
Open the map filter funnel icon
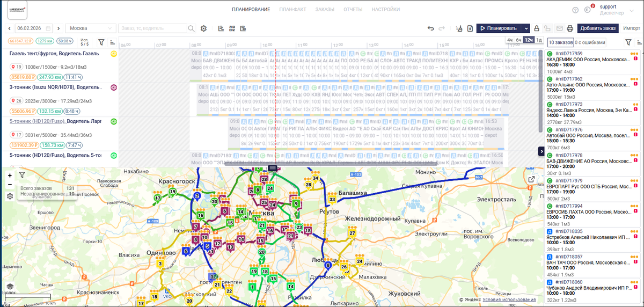[22, 175]
